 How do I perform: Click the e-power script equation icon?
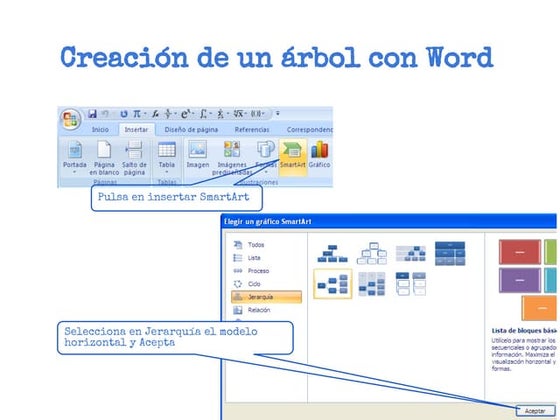tap(185, 114)
